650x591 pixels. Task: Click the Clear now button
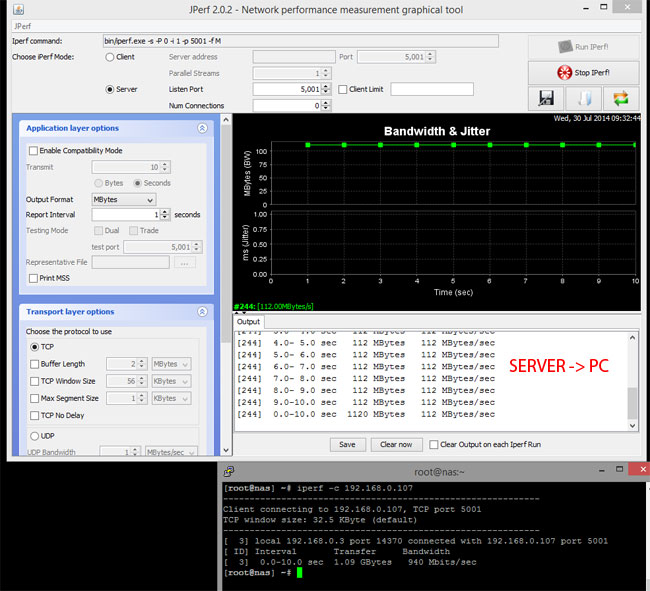[x=396, y=444]
